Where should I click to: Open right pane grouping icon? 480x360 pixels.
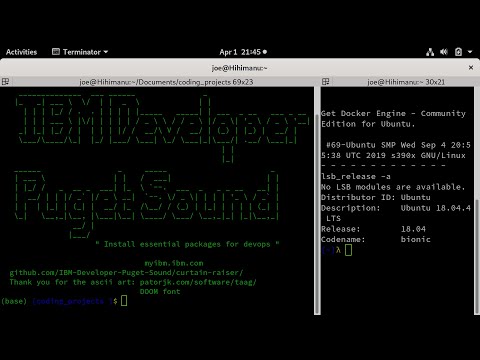pos(326,82)
